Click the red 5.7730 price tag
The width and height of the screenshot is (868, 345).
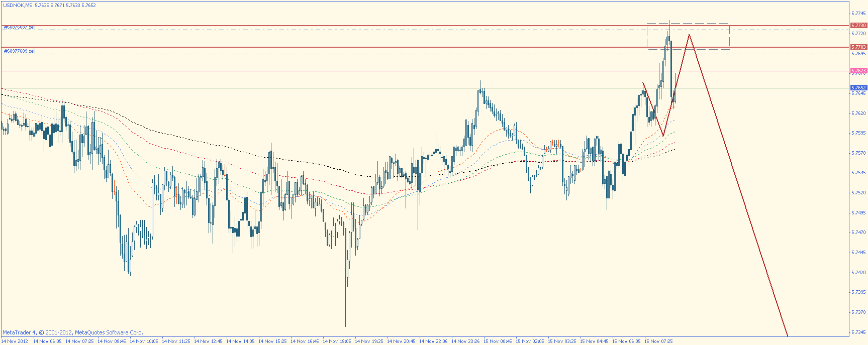(858, 25)
